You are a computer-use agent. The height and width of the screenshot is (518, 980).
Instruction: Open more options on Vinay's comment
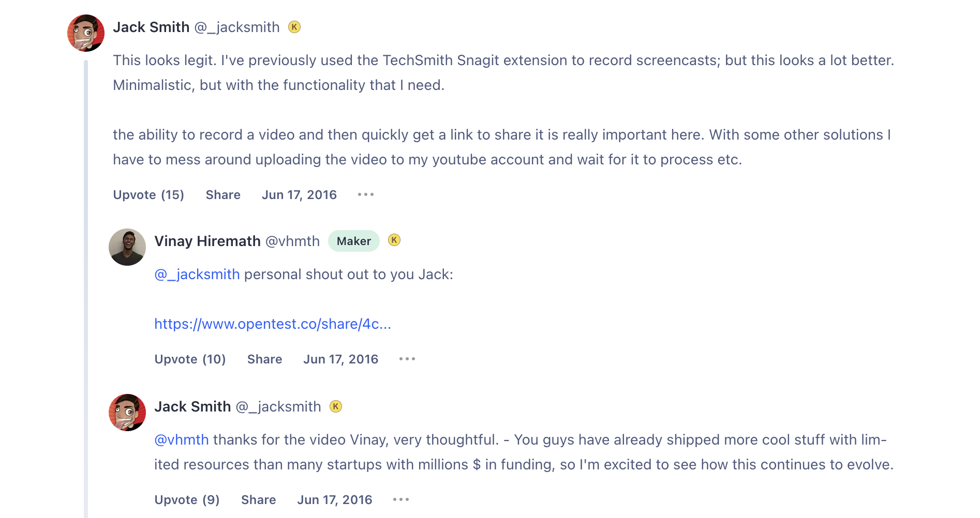point(407,359)
